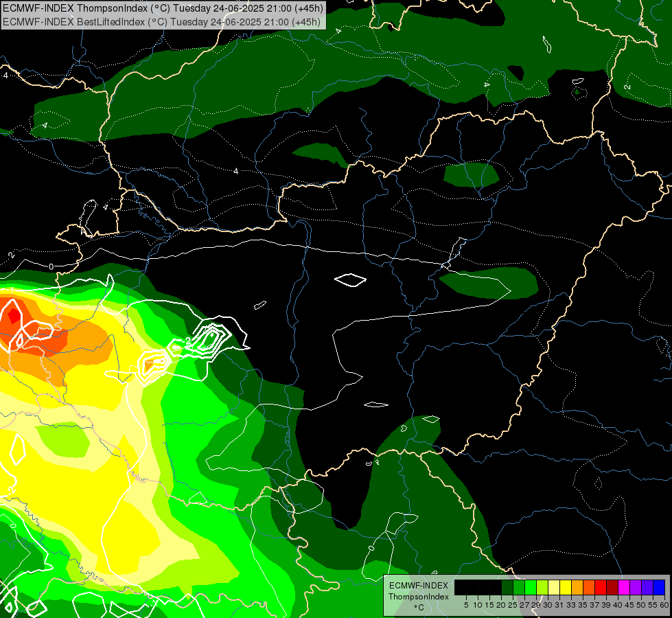Select the purple 45–50 legend swatch
The width and height of the screenshot is (672, 618).
[636, 587]
